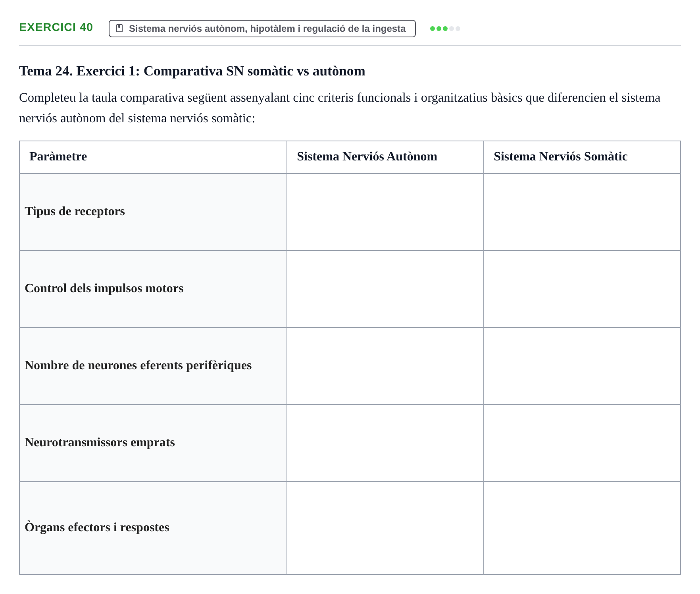Select the 'Neurotransmissors emprats' row label
The width and height of the screenshot is (700, 594).
100,442
